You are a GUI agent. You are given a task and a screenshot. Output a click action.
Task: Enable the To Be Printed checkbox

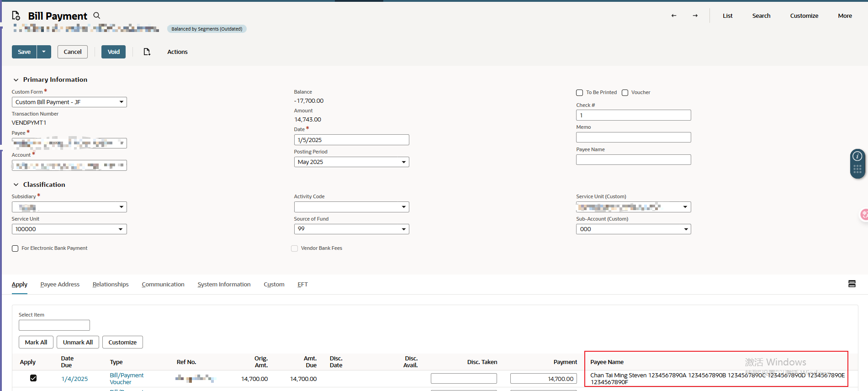tap(579, 93)
